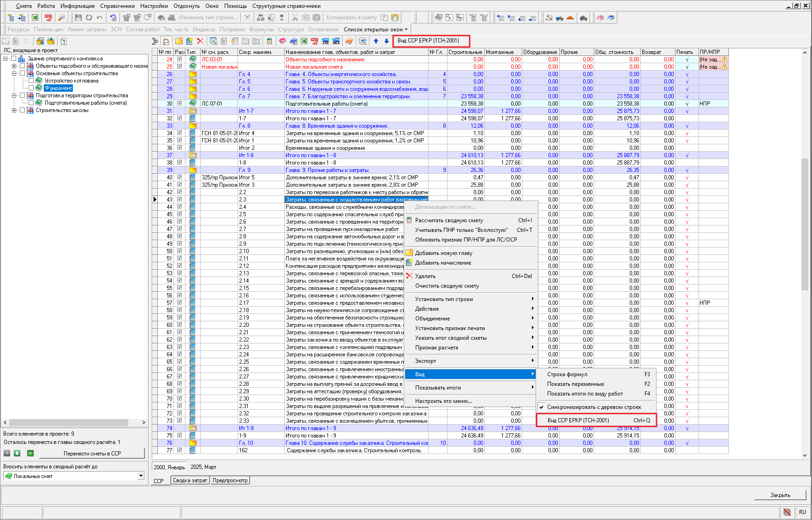This screenshot has width=812, height=520.
Task: Switch to the Сводка затрат tab
Action: coord(190,480)
